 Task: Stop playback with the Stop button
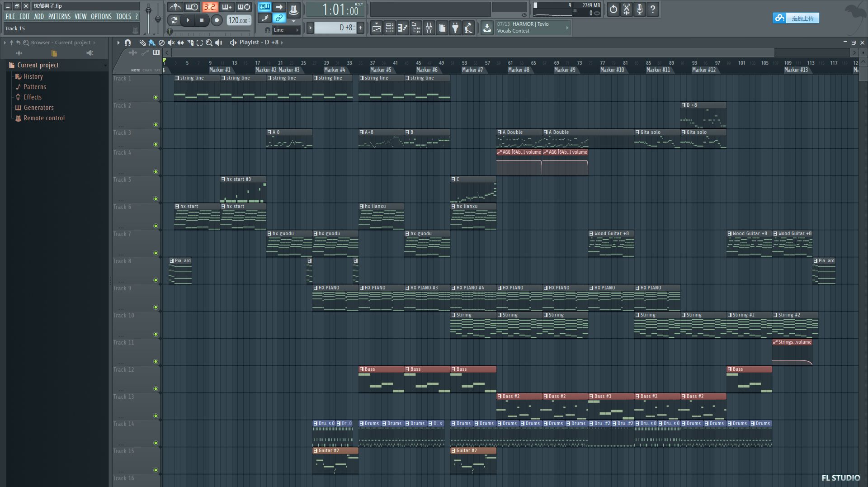(x=202, y=20)
